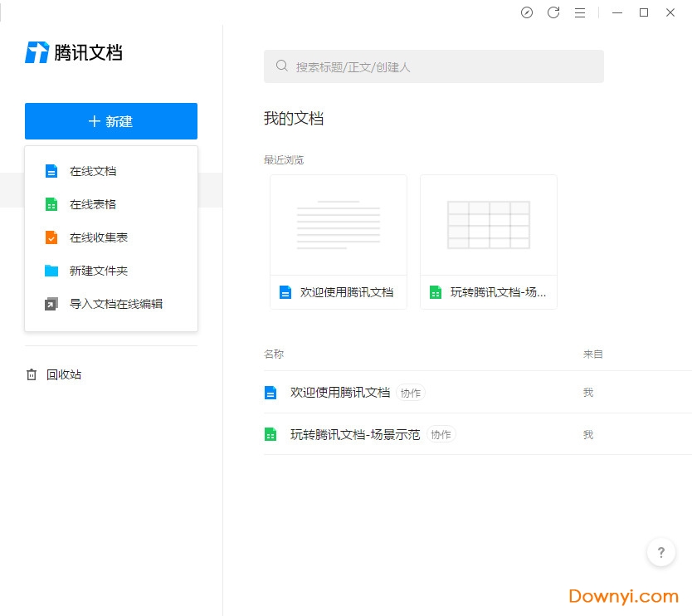Select 在线收集表 from the new menu
This screenshot has width=692, height=616.
coord(98,237)
